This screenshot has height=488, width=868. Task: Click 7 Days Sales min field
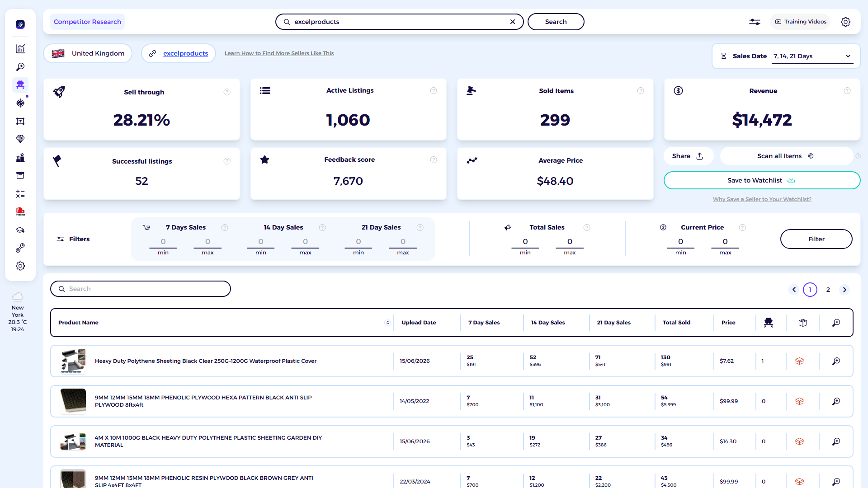coord(163,242)
